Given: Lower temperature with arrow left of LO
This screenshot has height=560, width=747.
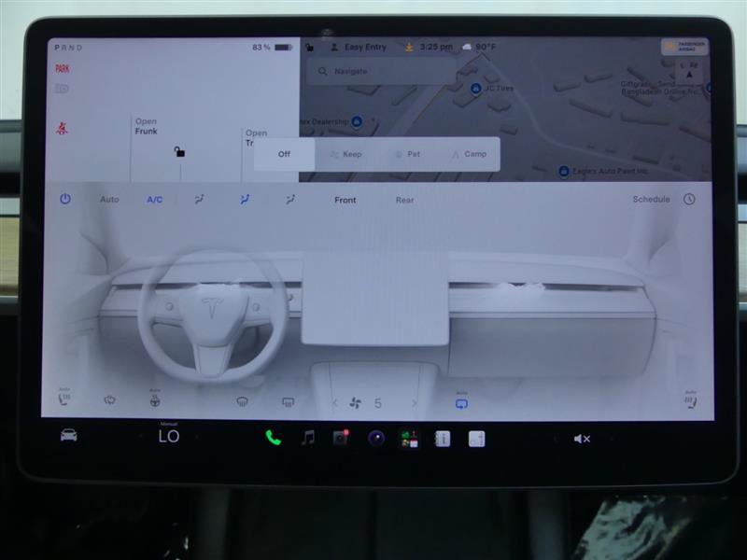Looking at the screenshot, I should pos(140,436).
